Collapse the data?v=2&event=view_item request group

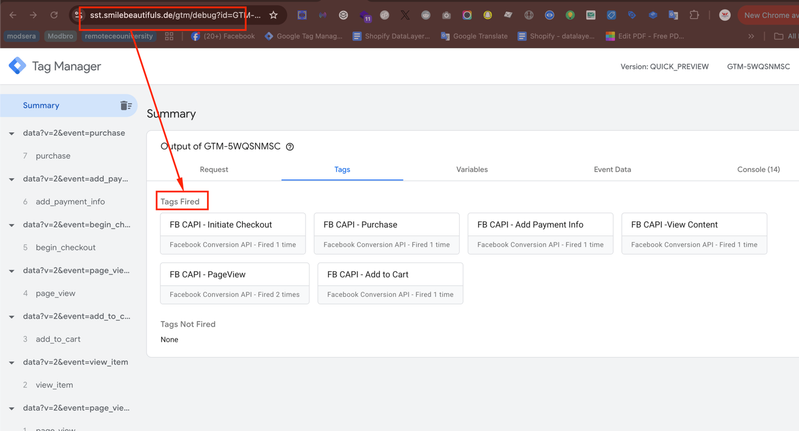[x=11, y=363]
